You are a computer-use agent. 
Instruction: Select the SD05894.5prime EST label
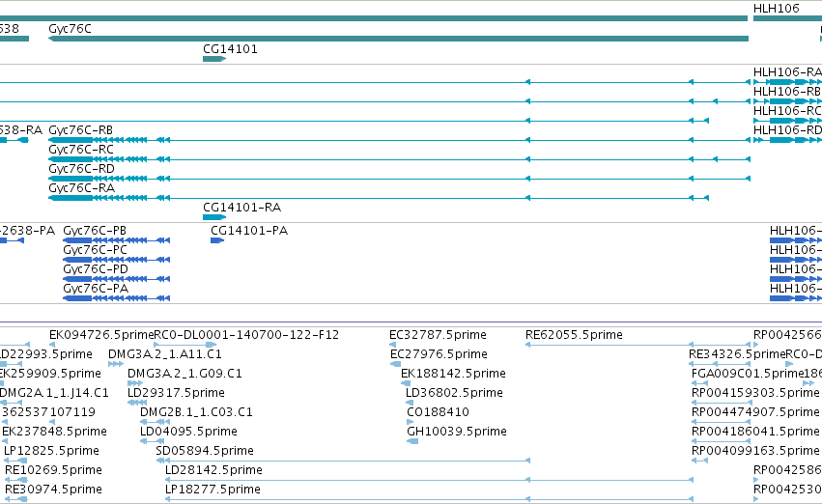click(x=205, y=452)
